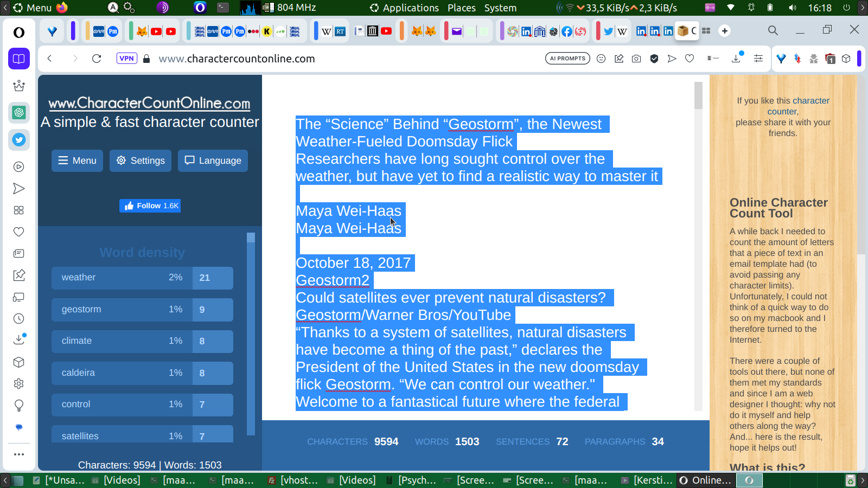Open the ChatGPT sidebar panel
This screenshot has height=488, width=868.
pyautogui.click(x=19, y=113)
